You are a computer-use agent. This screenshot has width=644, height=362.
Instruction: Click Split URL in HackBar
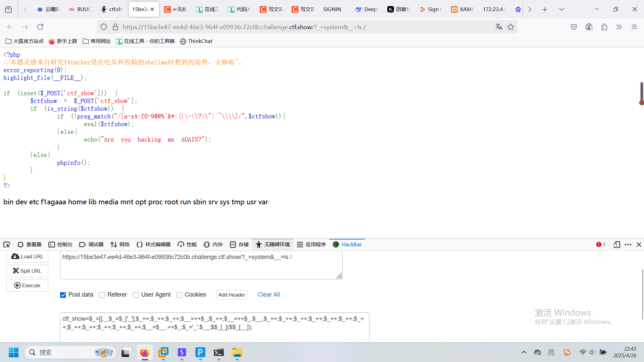pos(27,271)
